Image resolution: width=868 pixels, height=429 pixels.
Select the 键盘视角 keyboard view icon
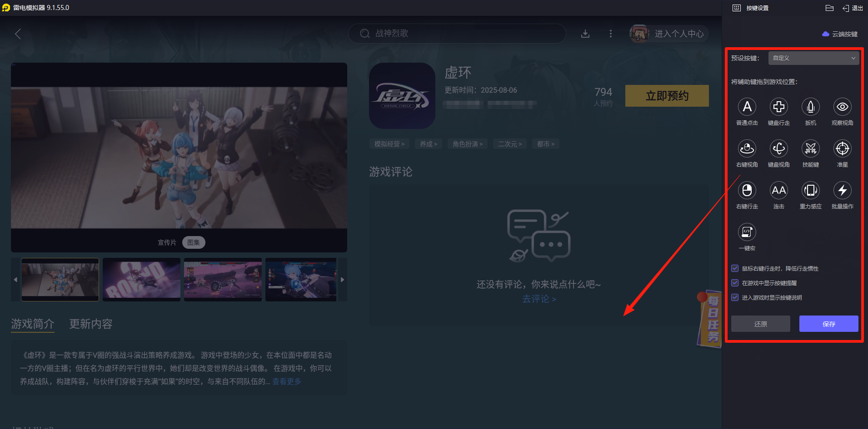(x=778, y=148)
